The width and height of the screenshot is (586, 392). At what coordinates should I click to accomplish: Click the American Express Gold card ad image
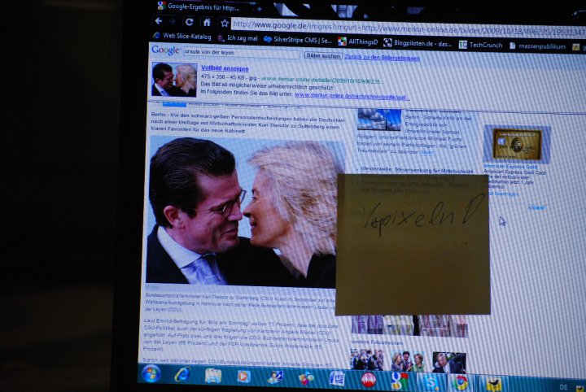515,144
